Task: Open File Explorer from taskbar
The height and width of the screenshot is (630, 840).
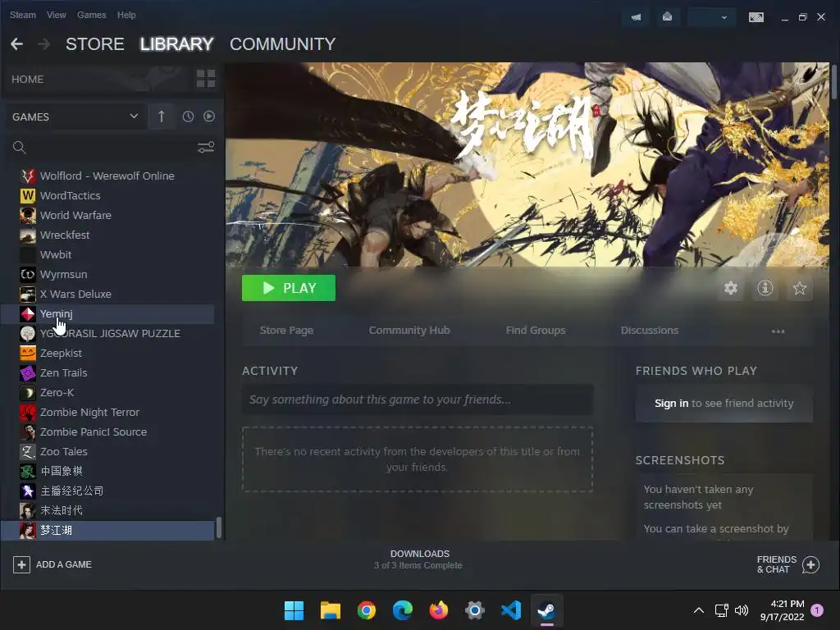Action: click(x=330, y=610)
